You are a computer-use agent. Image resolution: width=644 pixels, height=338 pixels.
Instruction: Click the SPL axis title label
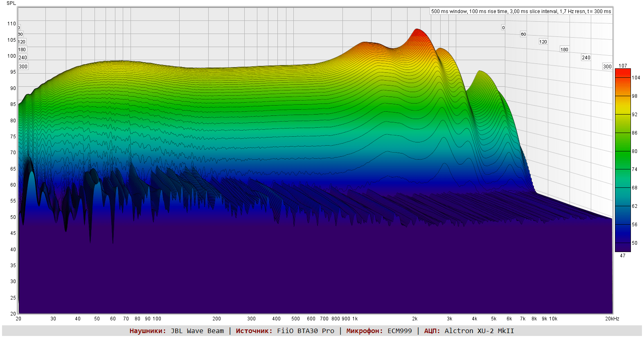coord(11,3)
